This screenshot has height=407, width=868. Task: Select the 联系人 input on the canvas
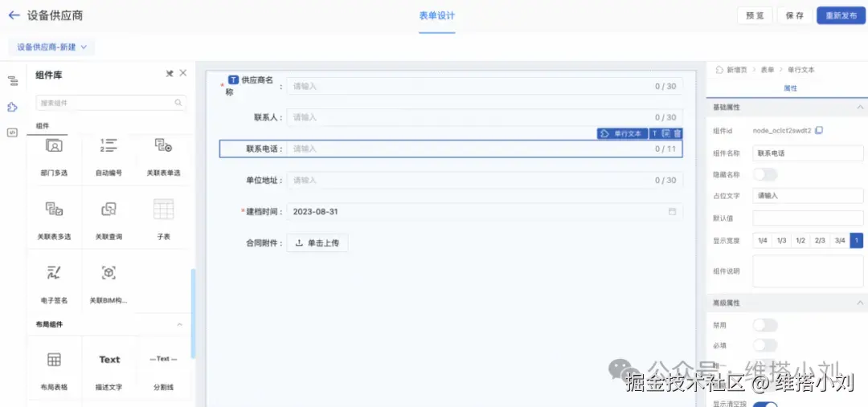[x=485, y=117]
